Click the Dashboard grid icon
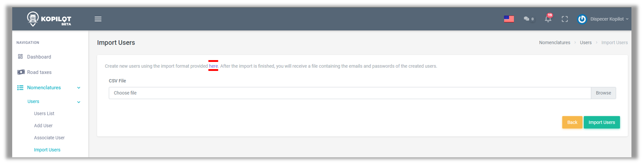The image size is (644, 167). (x=20, y=57)
